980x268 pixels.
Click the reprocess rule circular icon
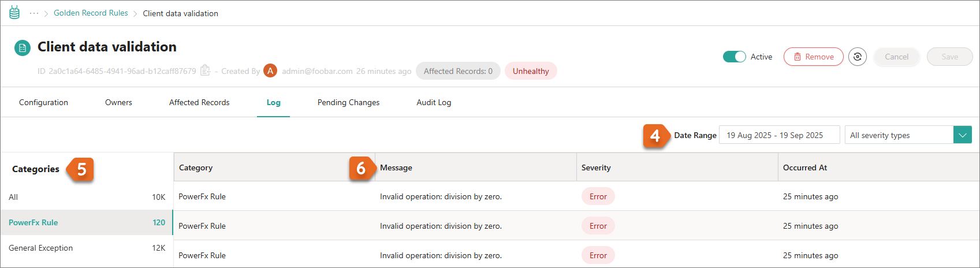coord(857,57)
